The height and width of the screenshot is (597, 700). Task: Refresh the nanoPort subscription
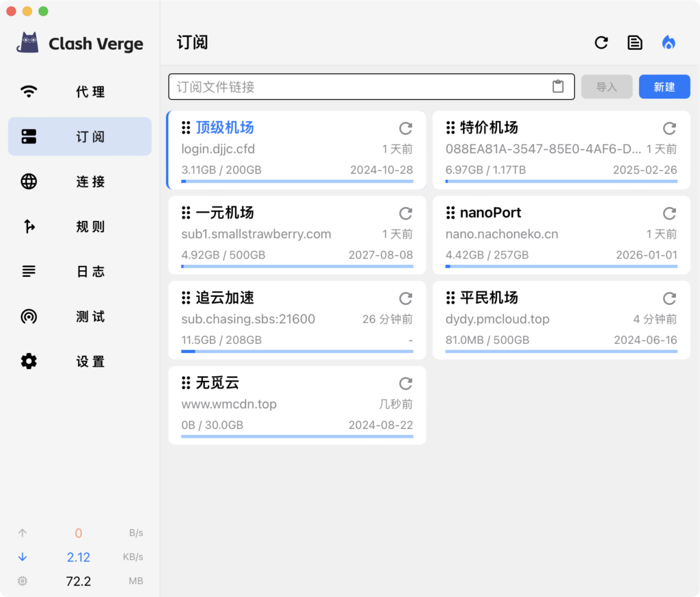(x=669, y=213)
